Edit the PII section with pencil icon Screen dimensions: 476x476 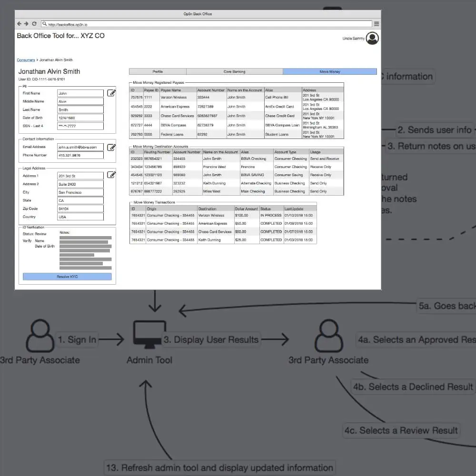[x=111, y=93]
